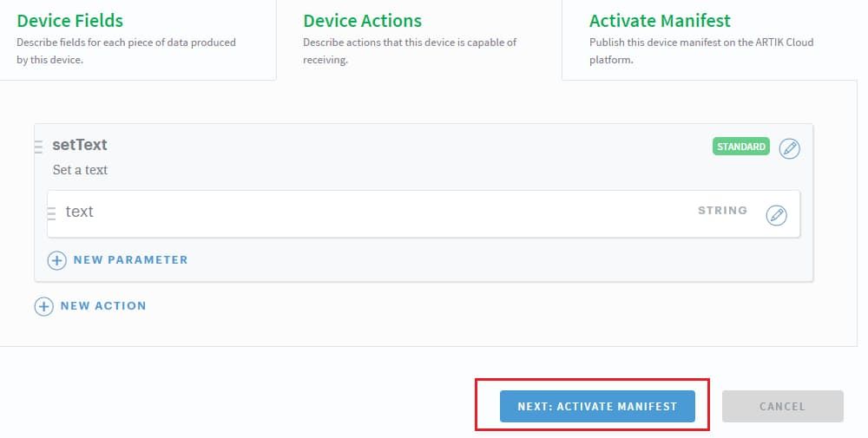Click the 'Set a text' description

click(80, 170)
